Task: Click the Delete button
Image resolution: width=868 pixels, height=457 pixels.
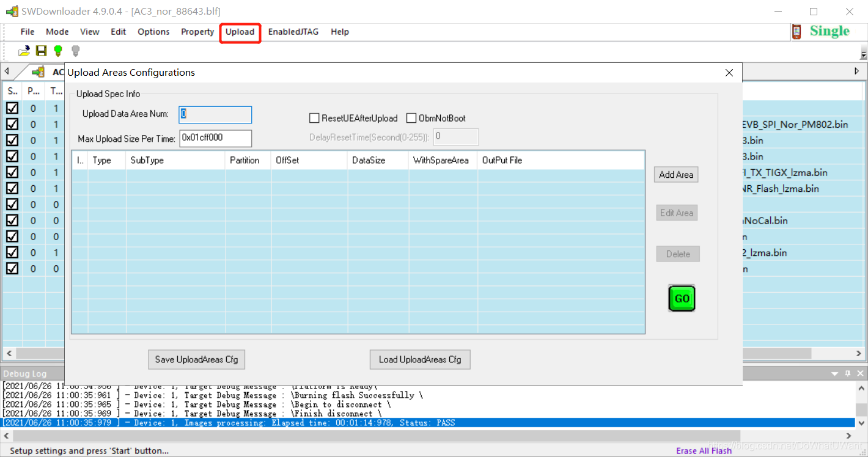Action: point(678,254)
